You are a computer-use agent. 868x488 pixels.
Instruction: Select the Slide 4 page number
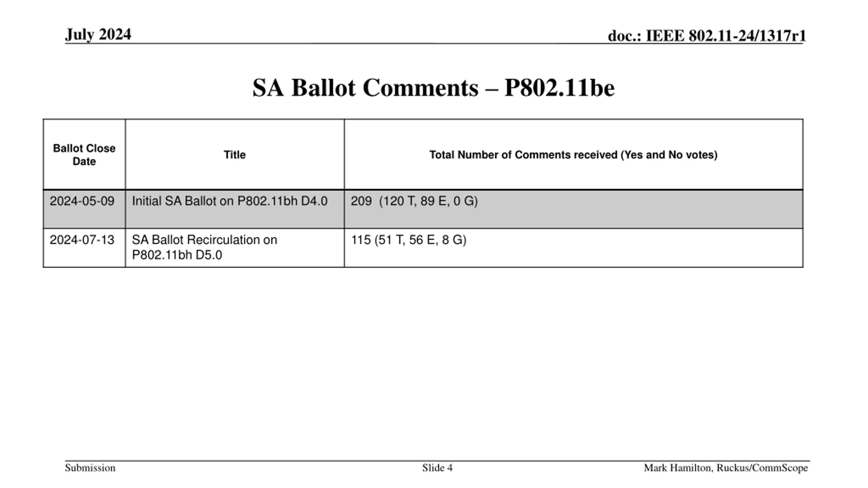coord(437,468)
